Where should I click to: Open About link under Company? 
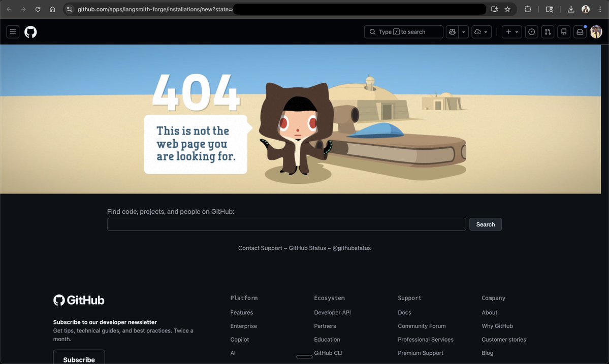point(489,312)
